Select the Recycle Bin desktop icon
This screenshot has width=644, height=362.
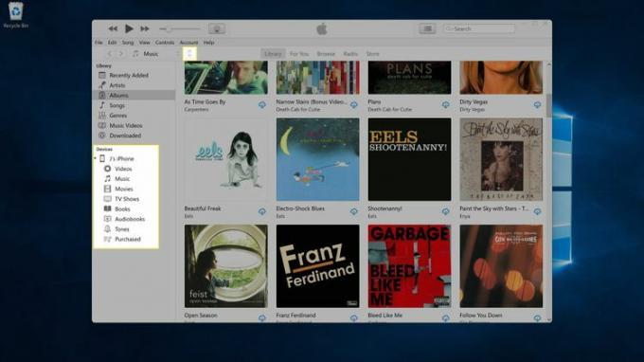pos(15,15)
